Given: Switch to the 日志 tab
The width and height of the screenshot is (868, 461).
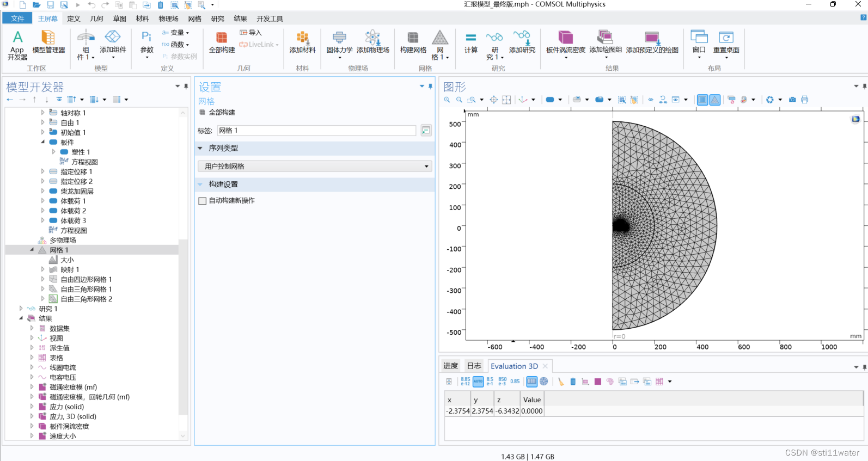Looking at the screenshot, I should tap(474, 366).
